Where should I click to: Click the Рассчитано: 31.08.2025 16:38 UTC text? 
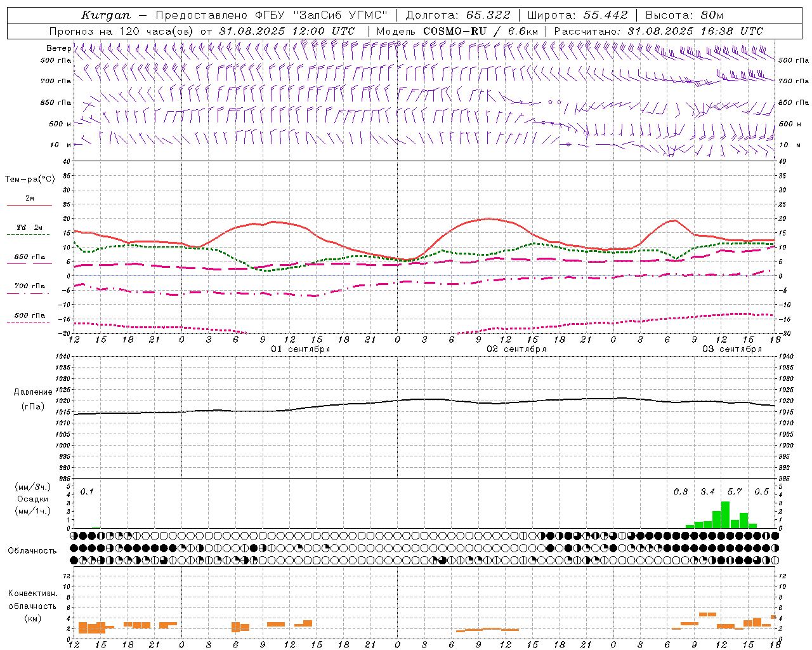tap(658, 31)
